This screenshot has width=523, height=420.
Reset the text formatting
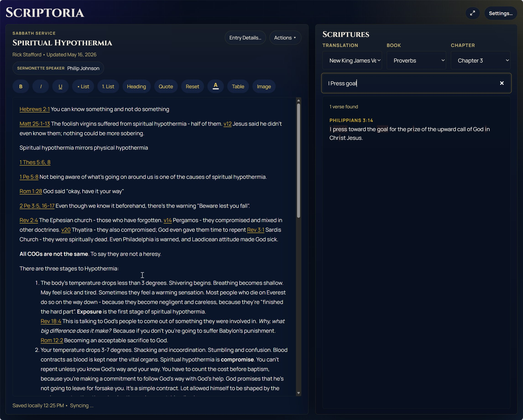192,86
